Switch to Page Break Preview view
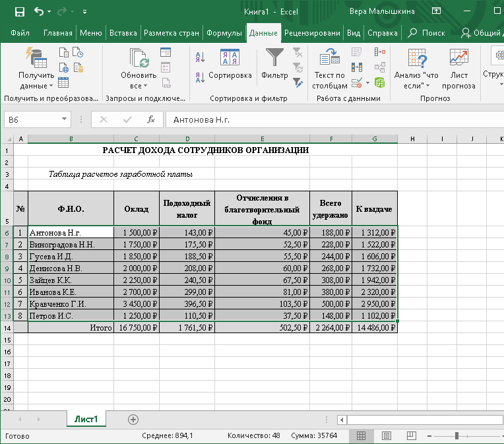 (410, 435)
